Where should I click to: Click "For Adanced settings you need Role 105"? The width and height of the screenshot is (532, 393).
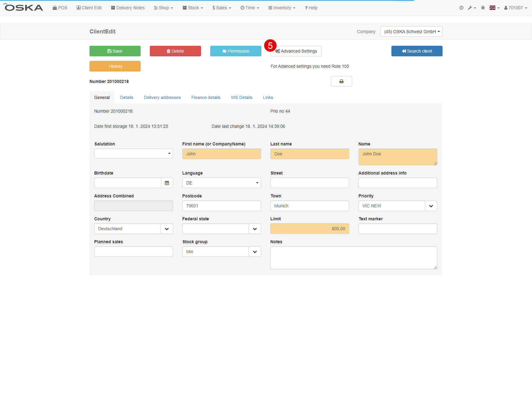coord(310,66)
